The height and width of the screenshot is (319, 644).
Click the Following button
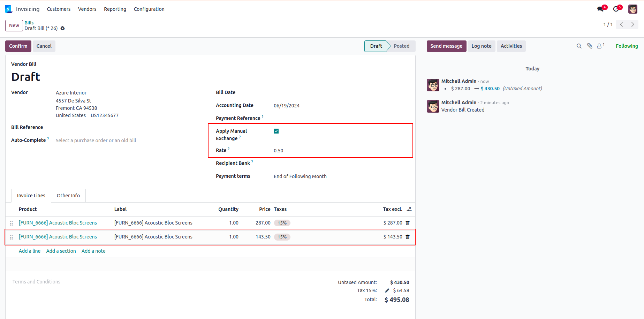coord(627,46)
